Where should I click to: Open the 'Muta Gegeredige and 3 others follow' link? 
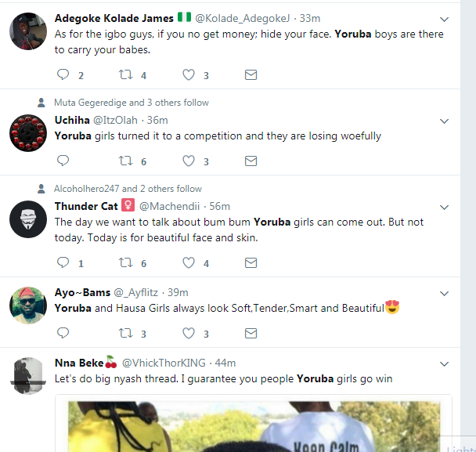(131, 103)
